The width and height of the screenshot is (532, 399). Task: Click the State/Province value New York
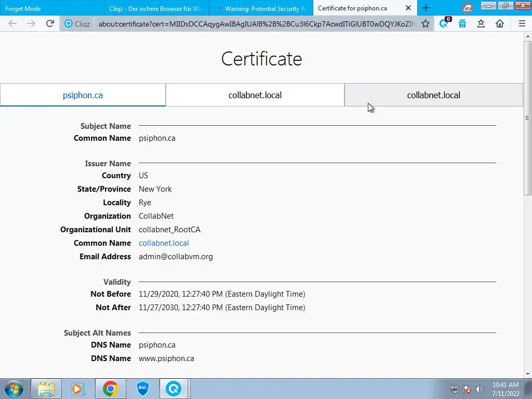[155, 189]
